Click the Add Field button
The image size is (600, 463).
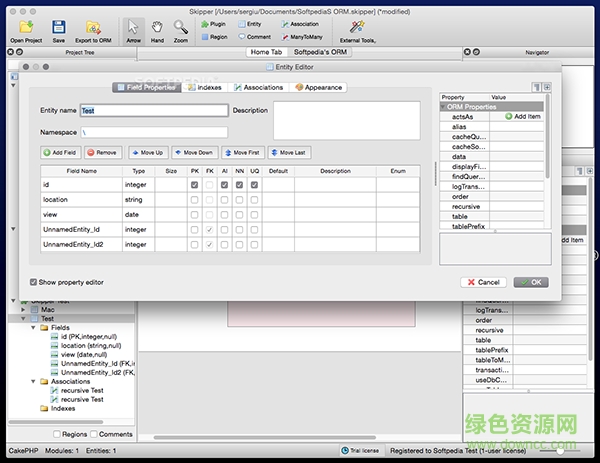point(60,153)
